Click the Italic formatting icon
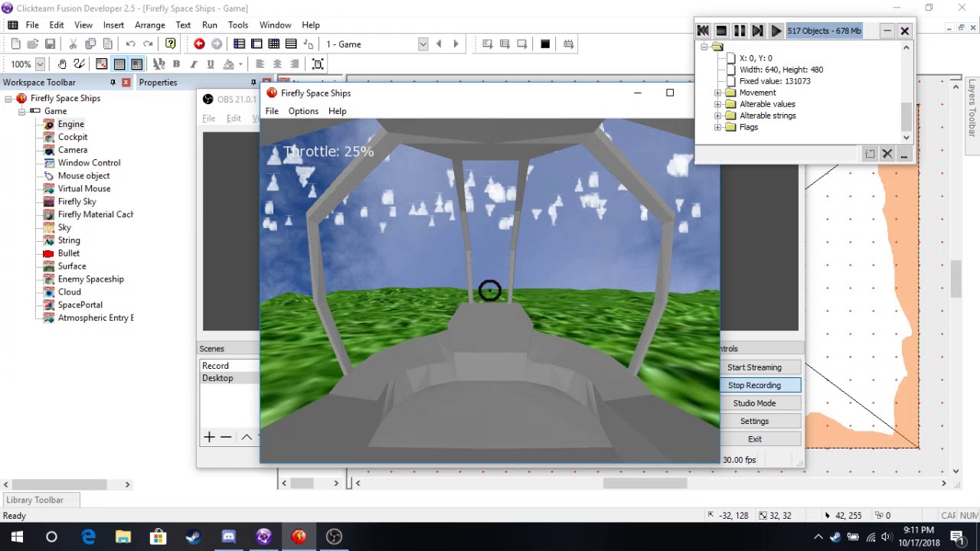980x551 pixels. point(194,64)
